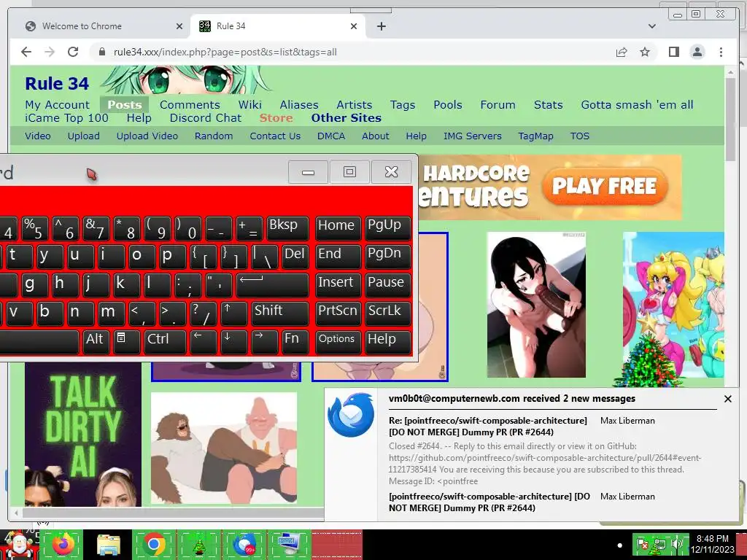747x560 pixels.
Task: Click the Store link
Action: (x=276, y=117)
